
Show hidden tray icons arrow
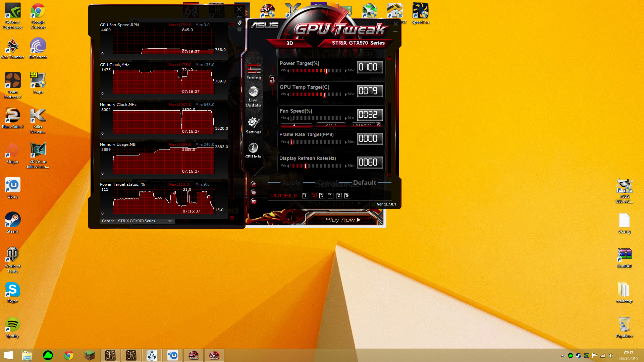pos(562,356)
